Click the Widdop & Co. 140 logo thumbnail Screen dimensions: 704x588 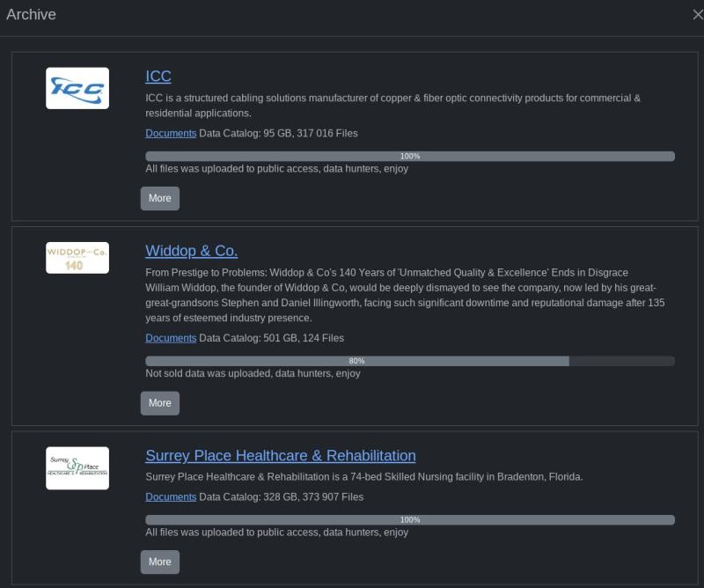pyautogui.click(x=77, y=258)
